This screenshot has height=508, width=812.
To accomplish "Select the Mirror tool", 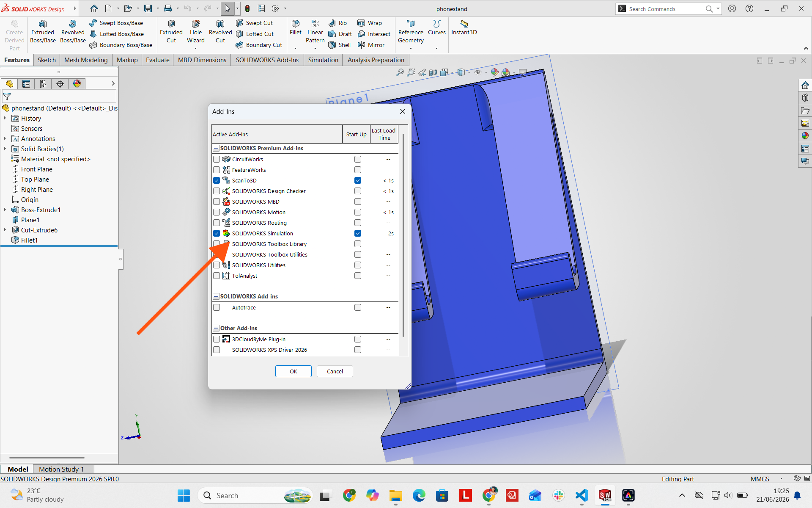I will 371,45.
